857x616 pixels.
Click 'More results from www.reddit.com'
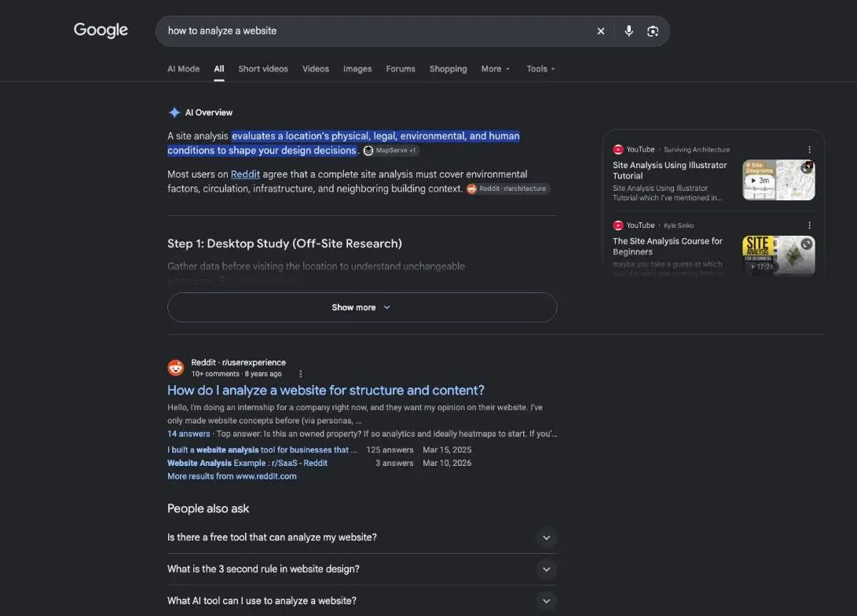tap(232, 476)
